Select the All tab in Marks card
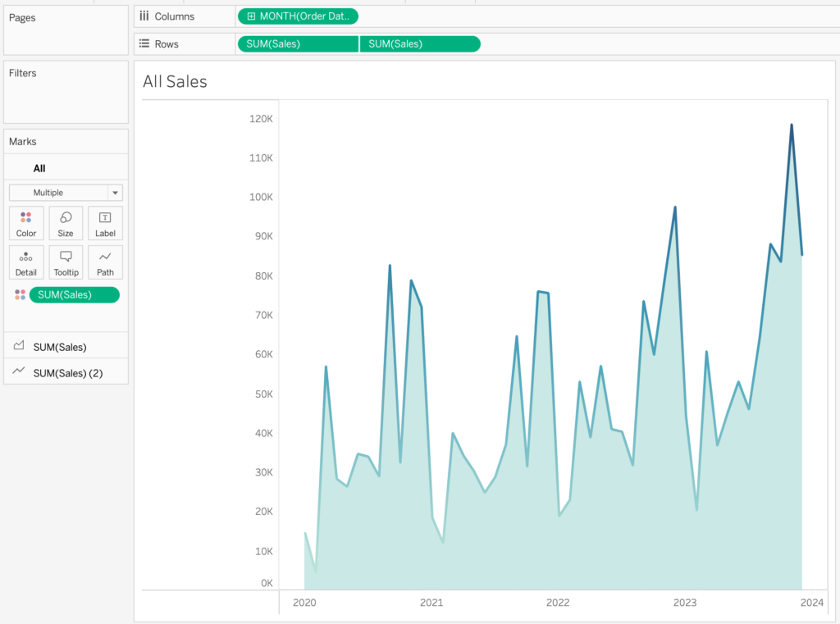The image size is (840, 624). [39, 168]
